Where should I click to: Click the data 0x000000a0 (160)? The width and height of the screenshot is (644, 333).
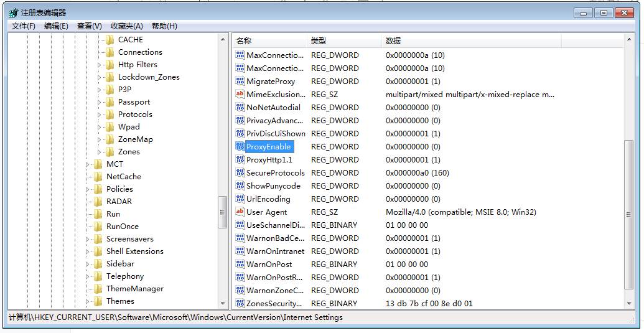[x=418, y=173]
